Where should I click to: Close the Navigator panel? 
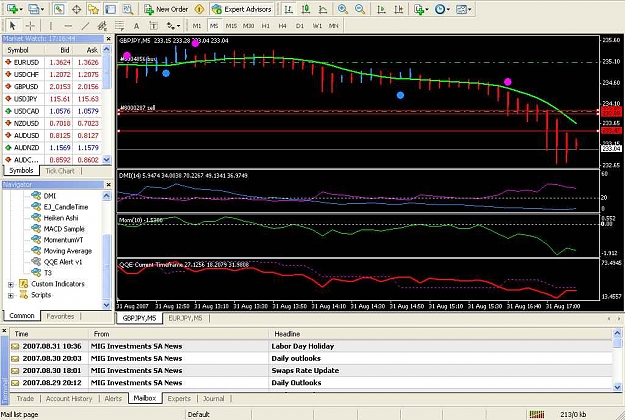coord(108,185)
